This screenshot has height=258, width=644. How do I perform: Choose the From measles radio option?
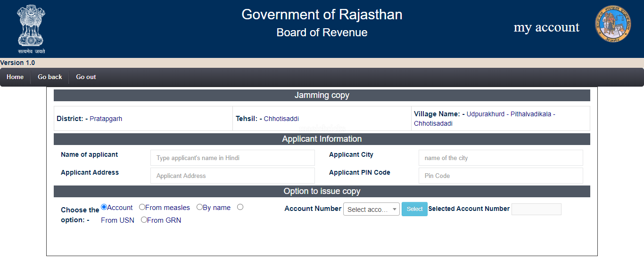click(142, 207)
